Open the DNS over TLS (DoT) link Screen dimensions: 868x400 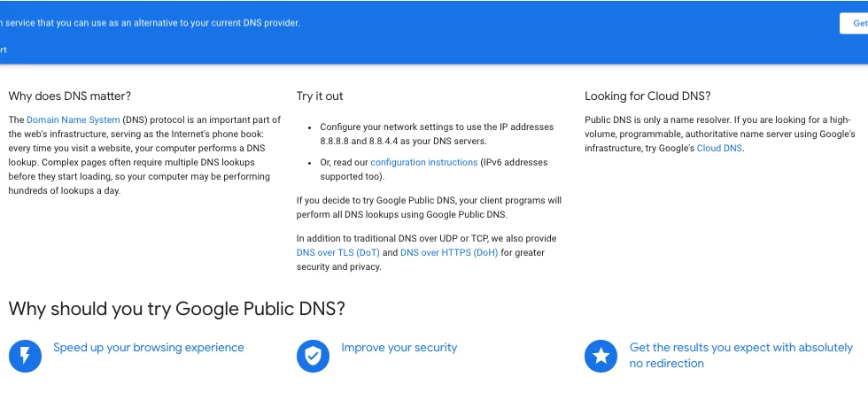click(x=338, y=252)
